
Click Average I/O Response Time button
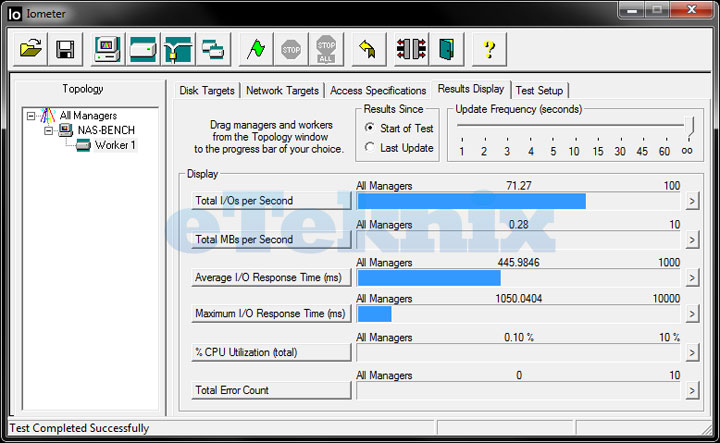coord(271,278)
